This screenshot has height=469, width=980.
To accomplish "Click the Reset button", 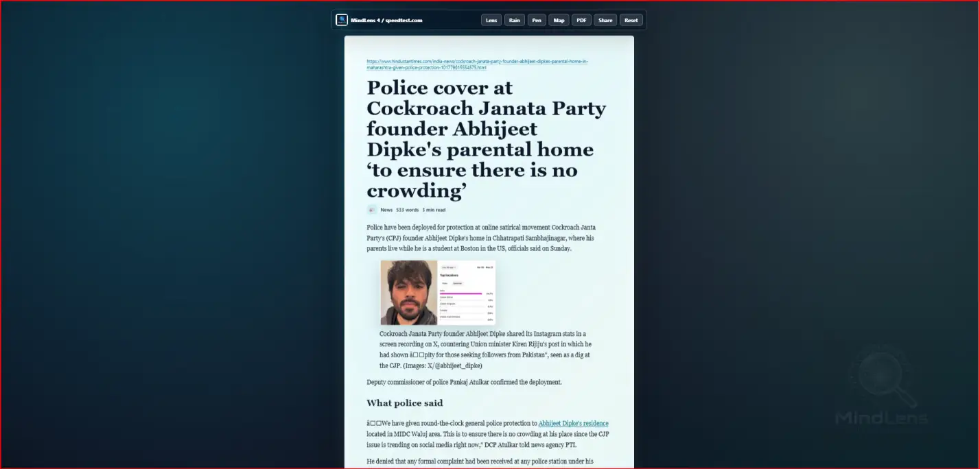I will [631, 20].
